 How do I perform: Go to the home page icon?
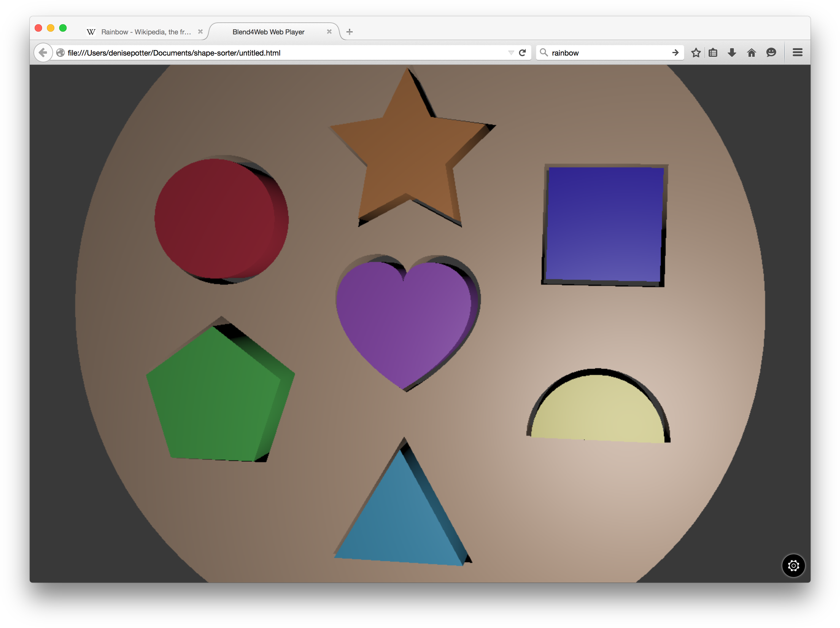coord(751,53)
